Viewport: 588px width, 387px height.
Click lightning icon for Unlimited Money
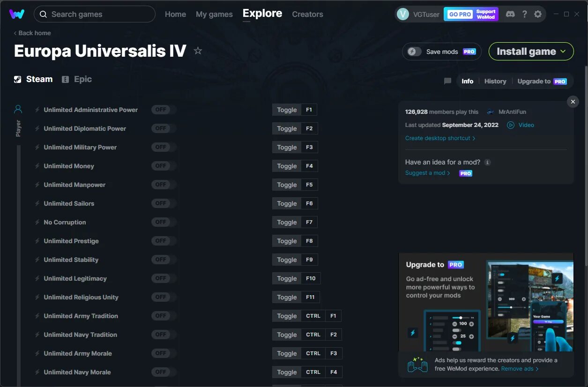coord(37,166)
